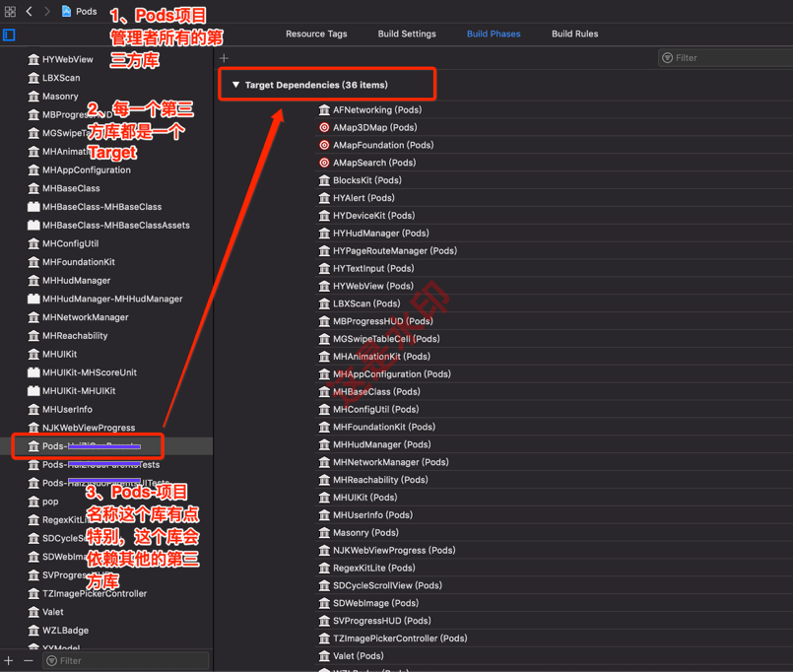Open the Resource Tags tab
Image resolution: width=793 pixels, height=672 pixels.
[316, 34]
